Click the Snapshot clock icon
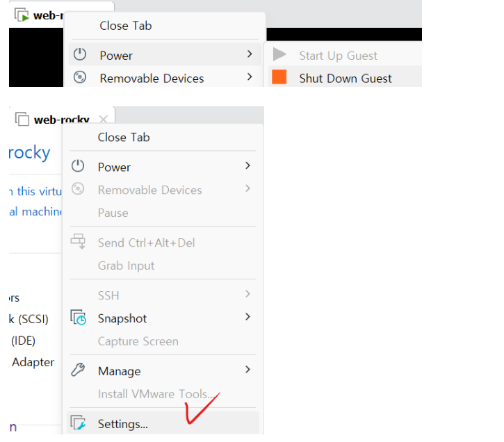 [x=78, y=318]
